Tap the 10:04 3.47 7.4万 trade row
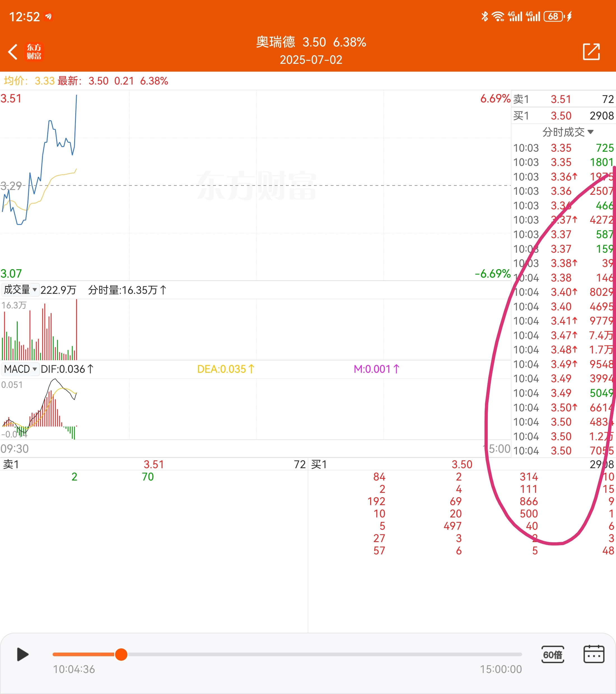 pos(564,336)
